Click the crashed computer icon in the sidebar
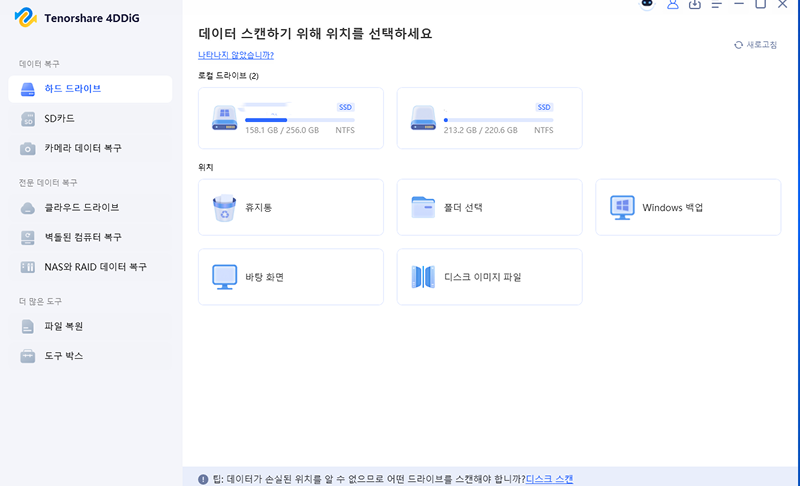 (x=28, y=238)
